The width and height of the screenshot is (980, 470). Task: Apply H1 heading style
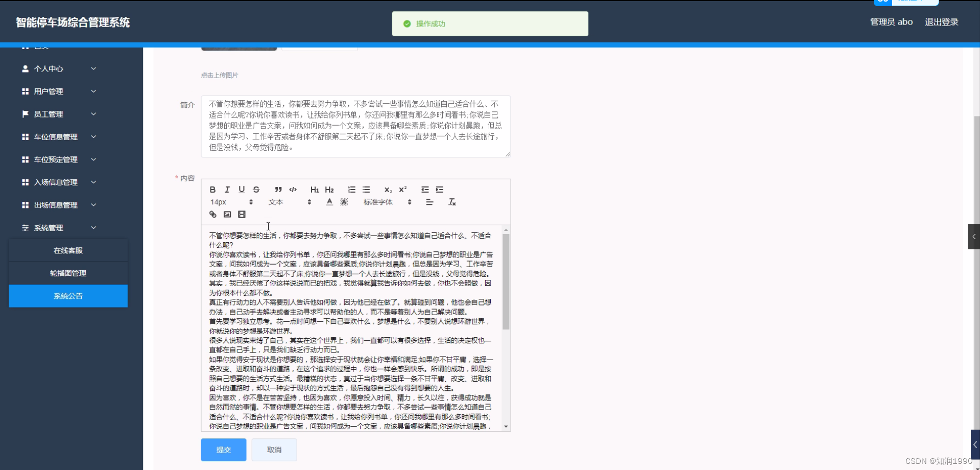315,190
